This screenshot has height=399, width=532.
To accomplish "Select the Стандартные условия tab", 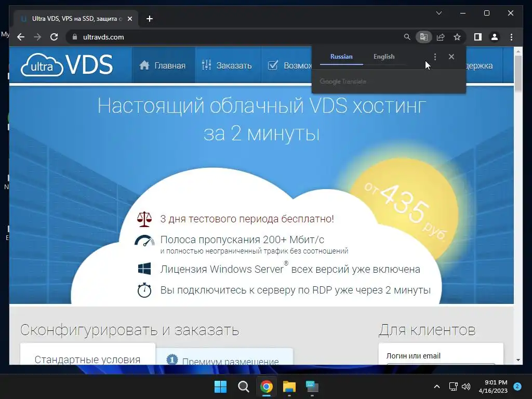I will (x=87, y=354).
